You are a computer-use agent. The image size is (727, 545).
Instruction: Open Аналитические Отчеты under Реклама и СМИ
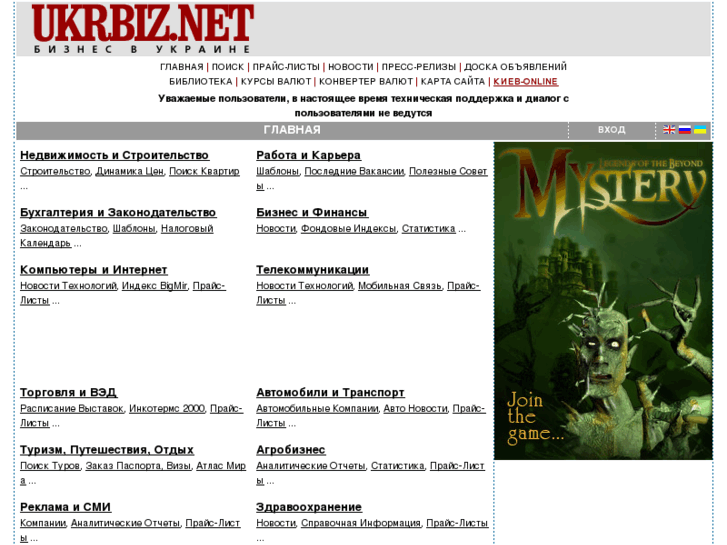pos(125,523)
